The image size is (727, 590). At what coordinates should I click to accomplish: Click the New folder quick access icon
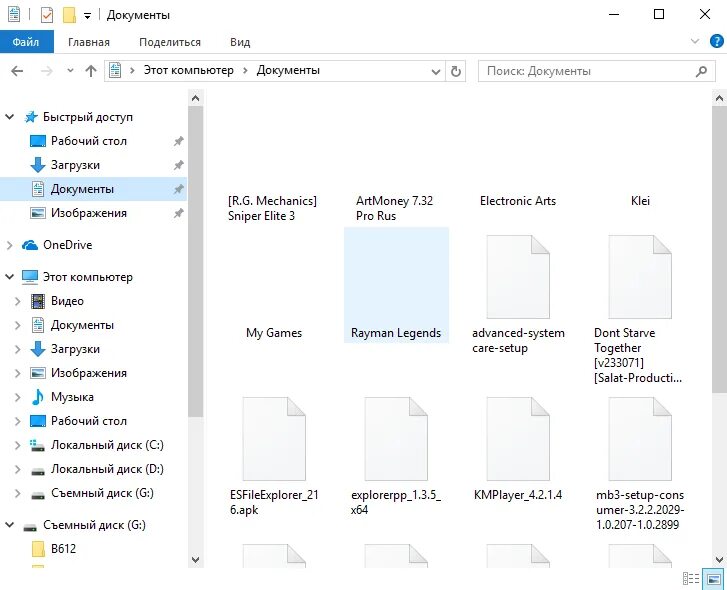coord(69,15)
